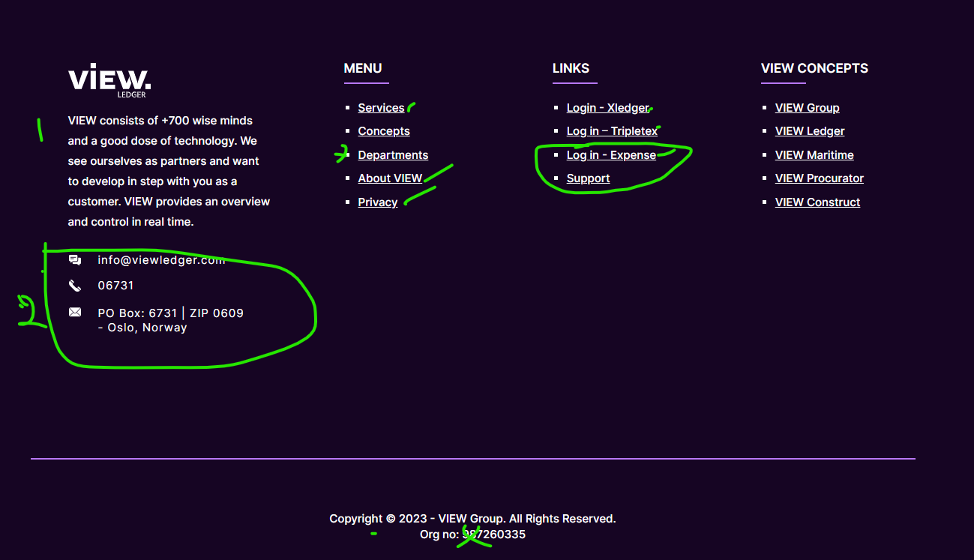Click the LINKS column heading

pyautogui.click(x=571, y=68)
